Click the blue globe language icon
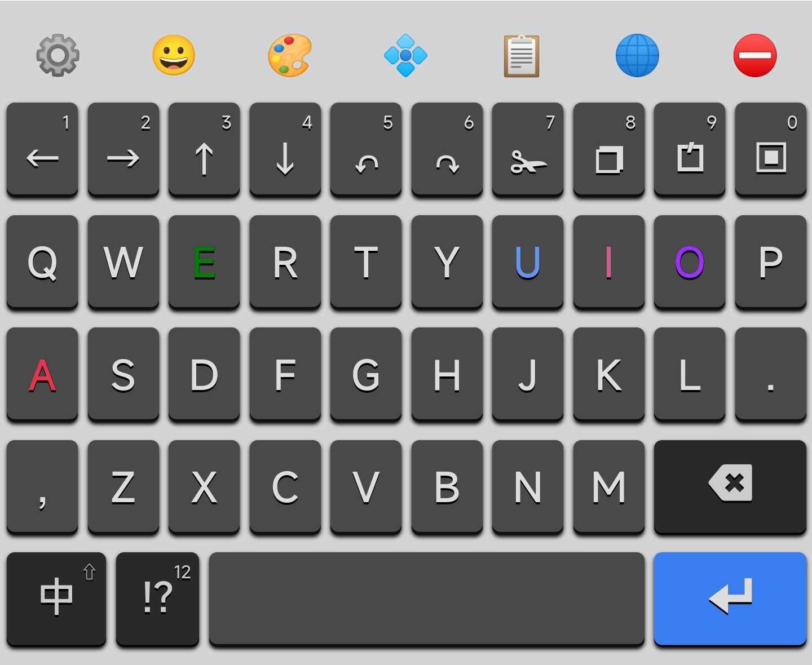The height and width of the screenshot is (665, 812). click(637, 55)
